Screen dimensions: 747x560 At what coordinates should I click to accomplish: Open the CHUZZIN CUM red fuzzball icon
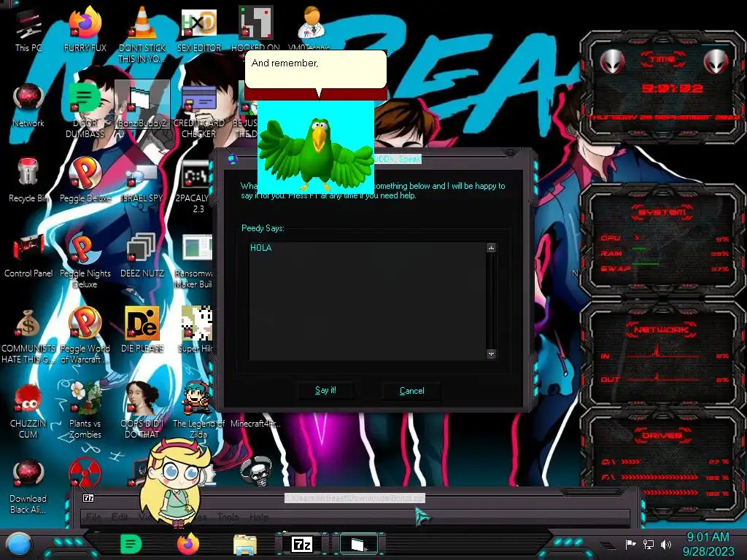(x=28, y=411)
